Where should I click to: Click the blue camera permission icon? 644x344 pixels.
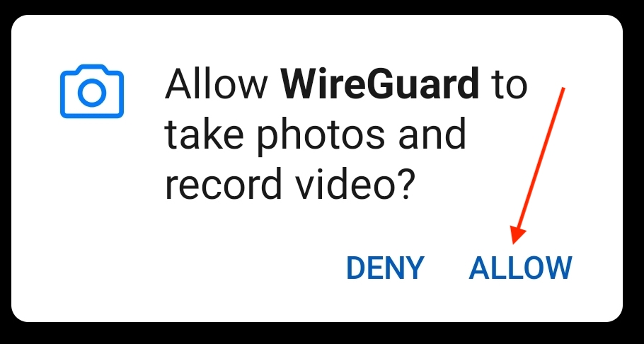coord(92,91)
